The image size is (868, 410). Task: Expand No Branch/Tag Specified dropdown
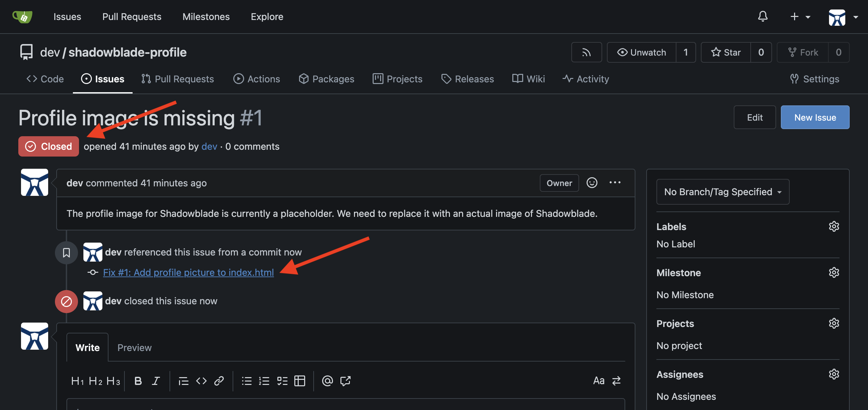723,192
